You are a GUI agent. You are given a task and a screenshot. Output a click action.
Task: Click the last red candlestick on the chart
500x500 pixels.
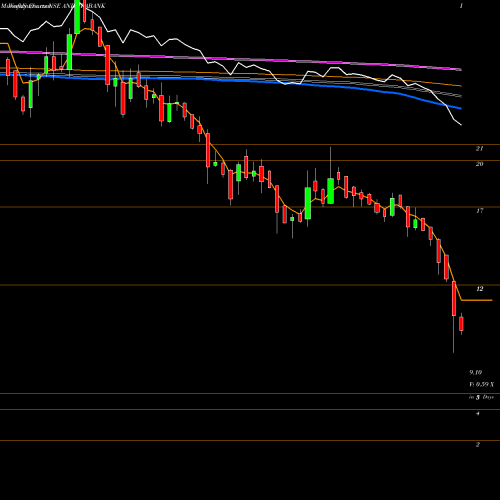(461, 324)
